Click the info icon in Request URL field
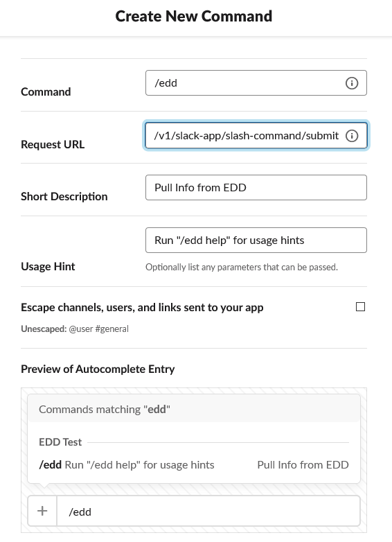Image resolution: width=392 pixels, height=542 pixels. [x=352, y=136]
